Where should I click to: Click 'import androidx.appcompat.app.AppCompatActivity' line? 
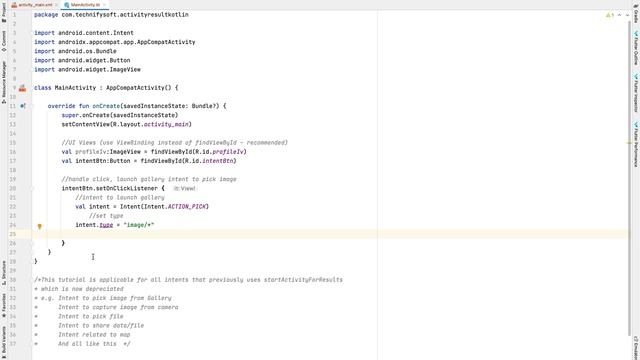coord(114,42)
